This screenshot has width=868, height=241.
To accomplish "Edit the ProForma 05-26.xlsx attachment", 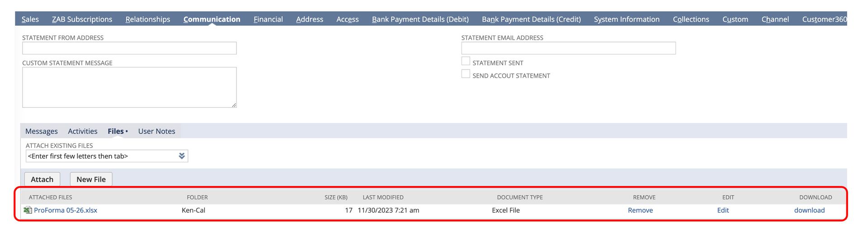I will coord(723,210).
